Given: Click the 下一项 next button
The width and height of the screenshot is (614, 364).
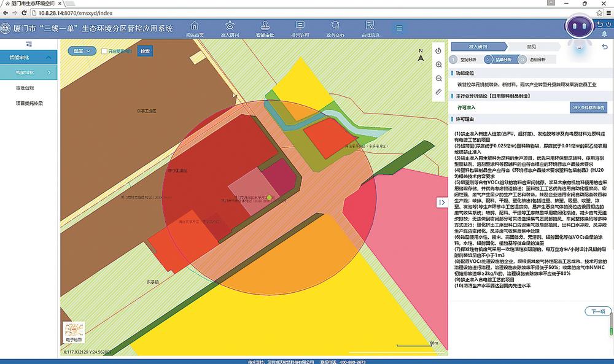Looking at the screenshot, I should tap(598, 312).
